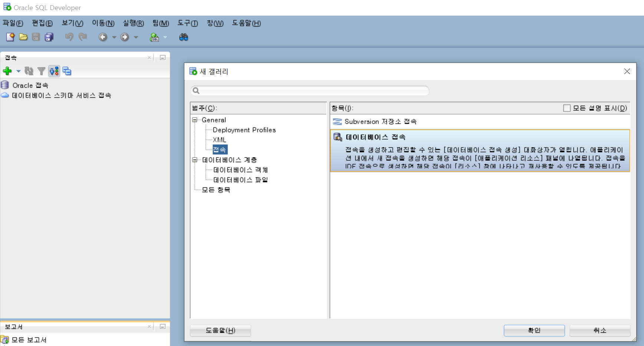Click the cloud icon of 데이터베이스 스키마 서비스 접속
Viewport: 644px width, 346px height.
(5, 95)
